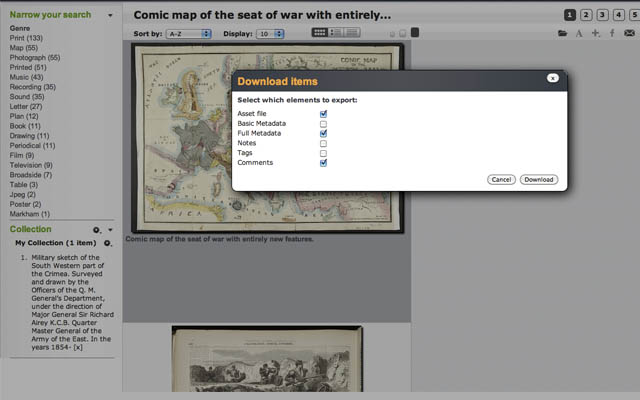Viewport: 640px width, 400px height.
Task: Choose the largest thumbnail size icon
Action: click(415, 33)
